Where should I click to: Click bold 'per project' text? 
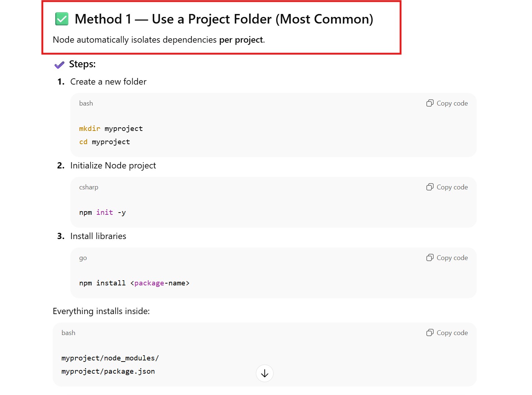241,40
